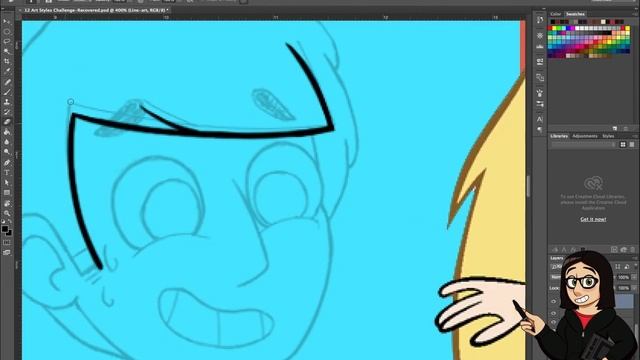Toggle visibility of the second layer

point(553,313)
